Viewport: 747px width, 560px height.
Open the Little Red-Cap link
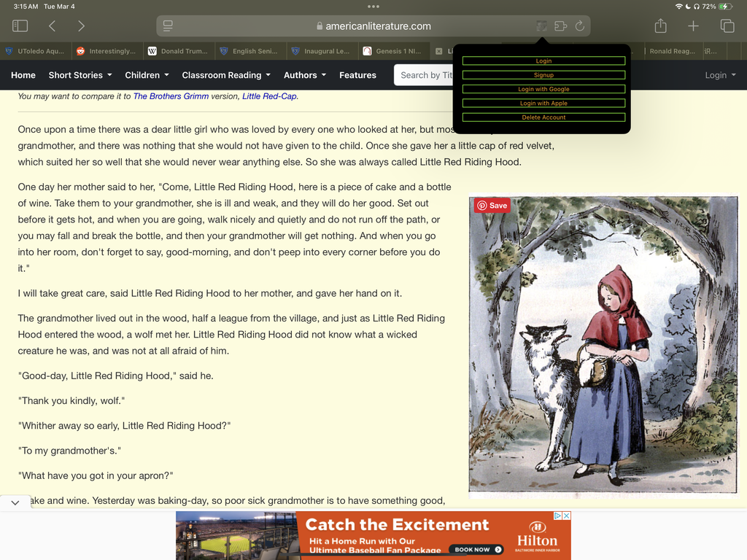269,96
